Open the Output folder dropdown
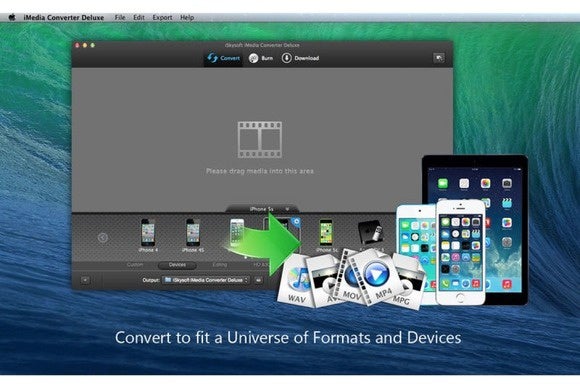 206,280
